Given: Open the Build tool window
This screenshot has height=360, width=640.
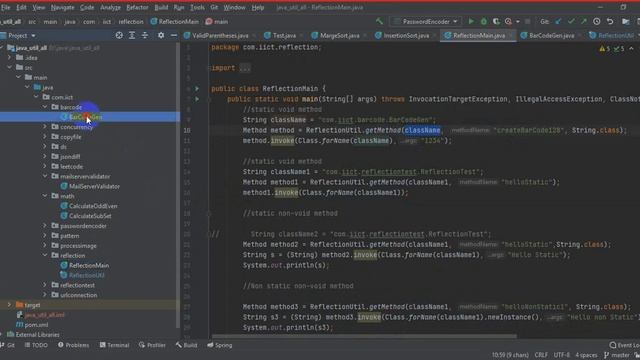Looking at the screenshot, I should [186, 345].
